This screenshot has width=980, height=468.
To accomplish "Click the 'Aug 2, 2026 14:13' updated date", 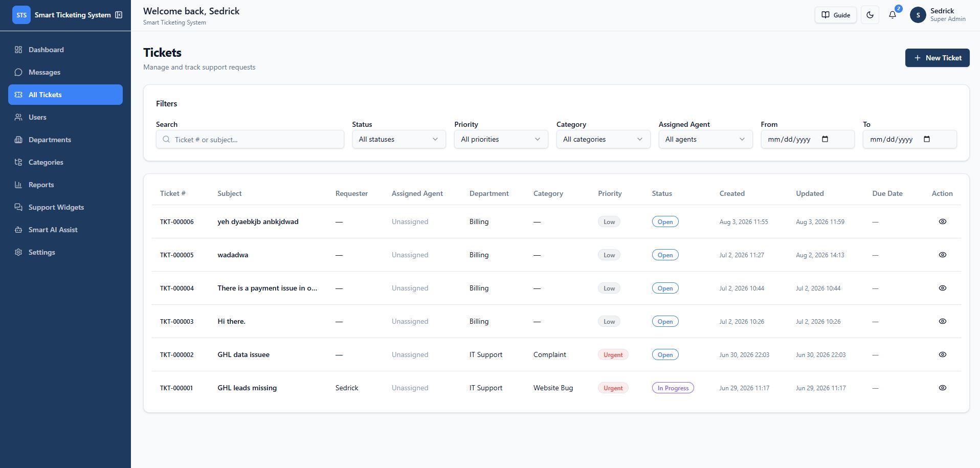I will [820, 255].
